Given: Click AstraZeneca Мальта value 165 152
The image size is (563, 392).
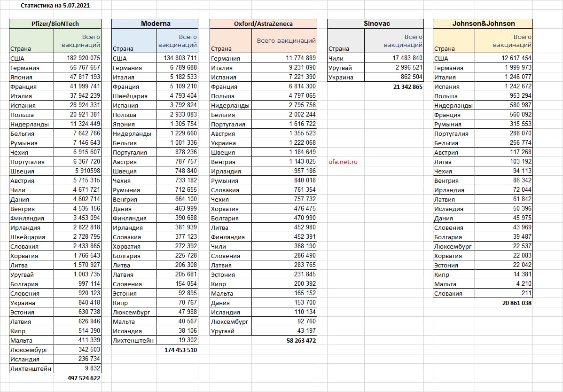Looking at the screenshot, I should 284,293.
